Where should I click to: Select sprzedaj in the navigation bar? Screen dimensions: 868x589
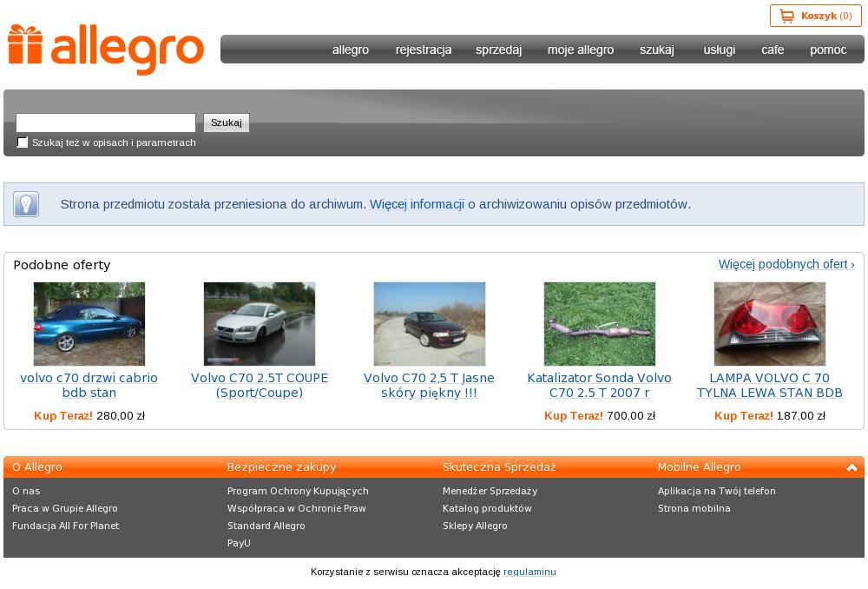click(x=498, y=50)
